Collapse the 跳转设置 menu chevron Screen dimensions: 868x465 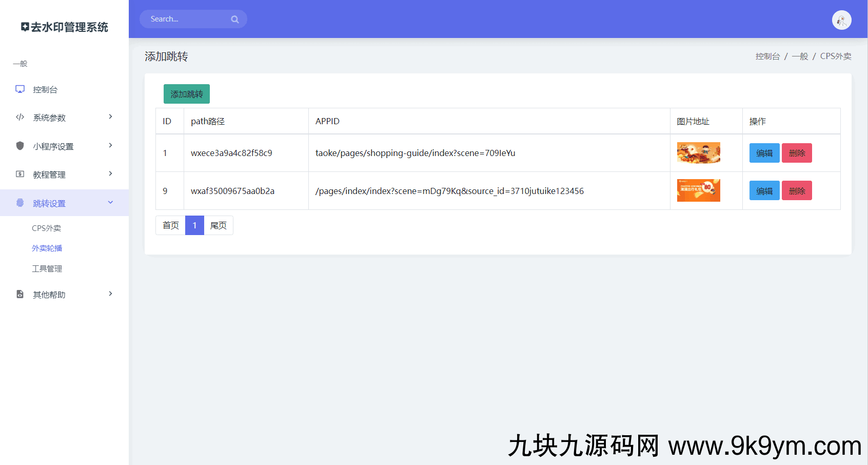click(110, 203)
